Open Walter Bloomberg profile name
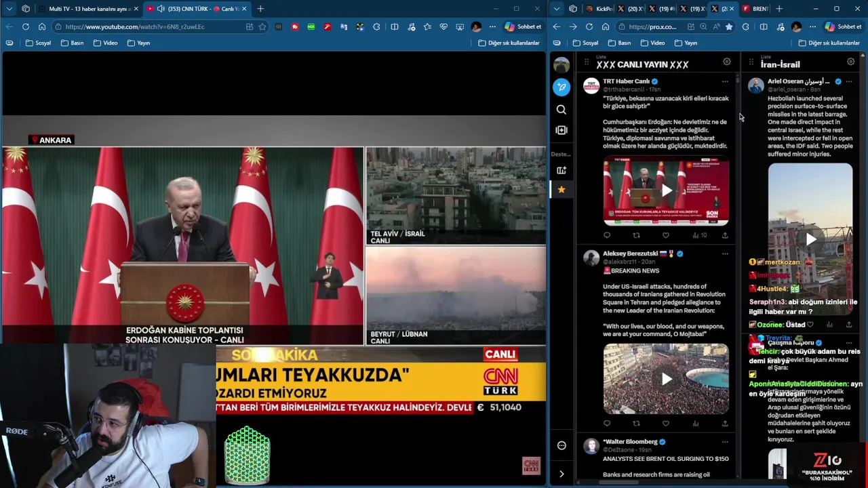The height and width of the screenshot is (488, 868). 630,442
